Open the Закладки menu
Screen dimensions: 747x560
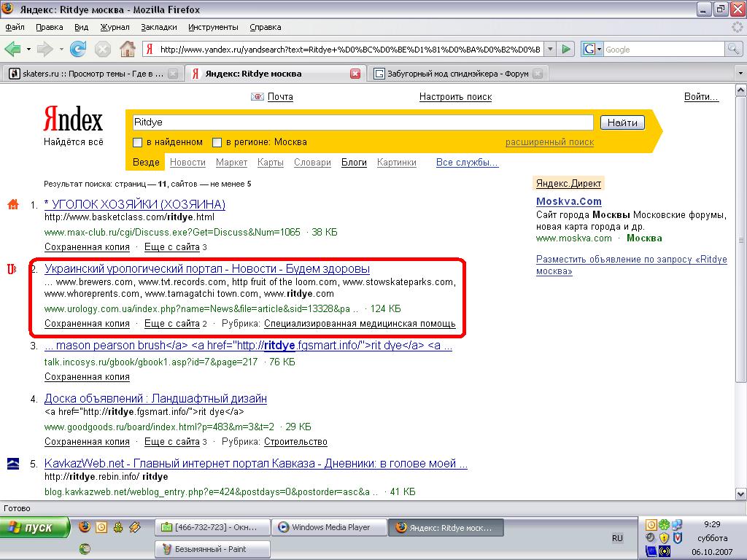pos(159,27)
